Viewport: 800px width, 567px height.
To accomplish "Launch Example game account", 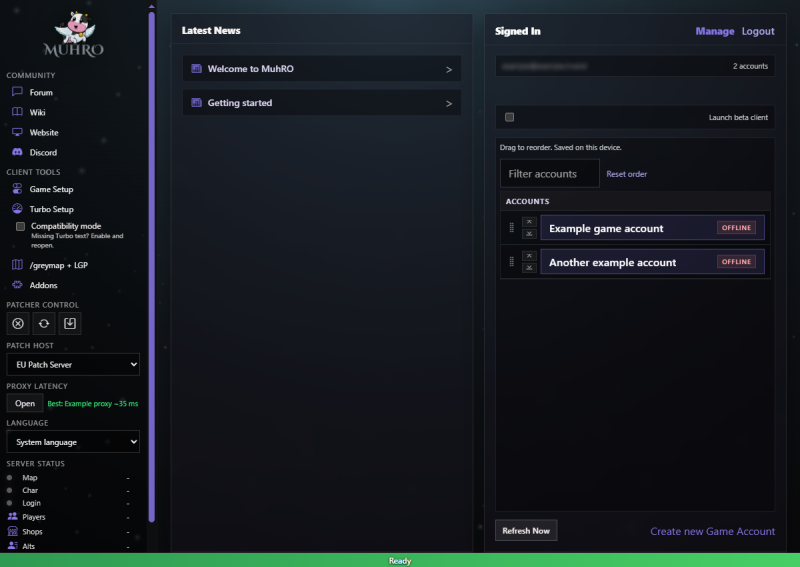I will [x=652, y=228].
